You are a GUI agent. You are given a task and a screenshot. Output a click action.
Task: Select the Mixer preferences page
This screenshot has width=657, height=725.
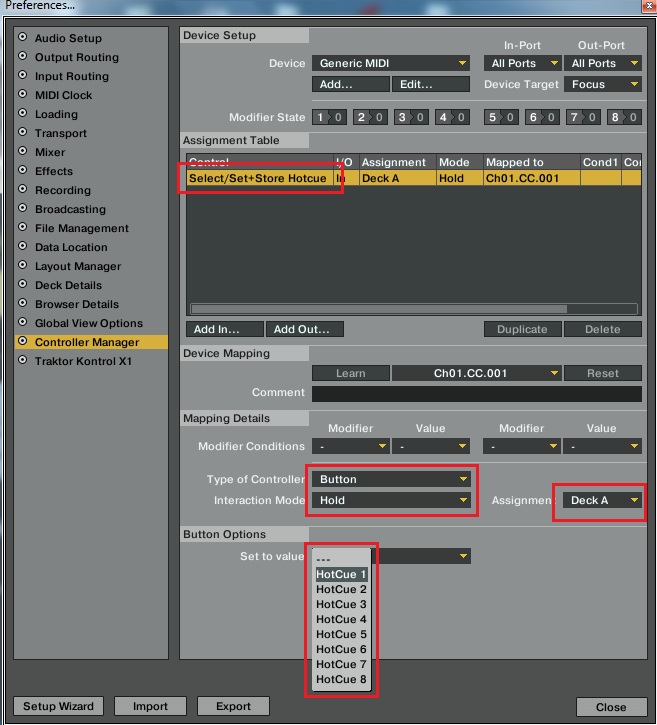(x=50, y=152)
